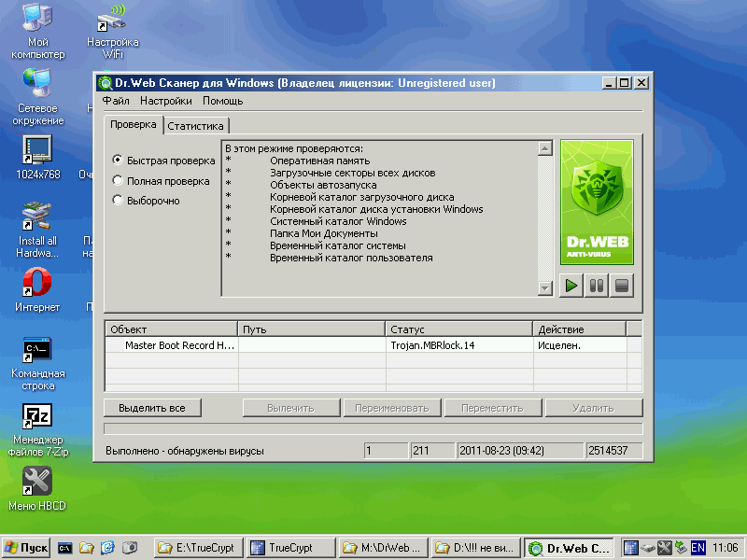
Task: Open the Командная строка desktop shortcut
Action: click(x=37, y=364)
